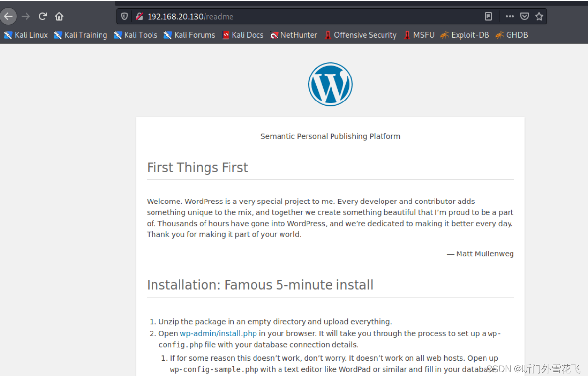
Task: Open the Offensive Security bookmark
Action: tap(360, 35)
